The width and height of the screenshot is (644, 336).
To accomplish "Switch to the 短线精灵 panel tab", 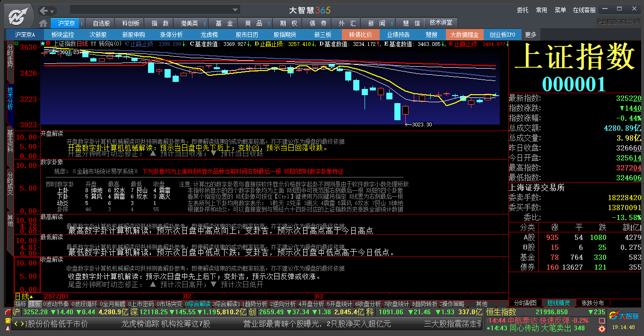I will pos(558,303).
